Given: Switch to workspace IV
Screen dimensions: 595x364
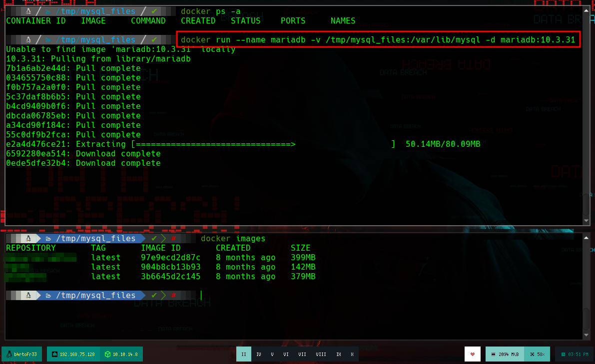Looking at the screenshot, I should pos(259,354).
